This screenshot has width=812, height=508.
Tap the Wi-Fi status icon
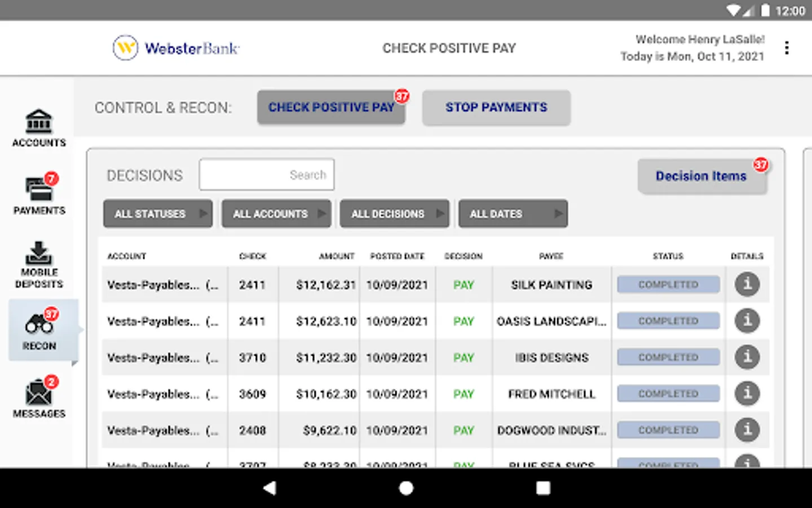coord(734,11)
